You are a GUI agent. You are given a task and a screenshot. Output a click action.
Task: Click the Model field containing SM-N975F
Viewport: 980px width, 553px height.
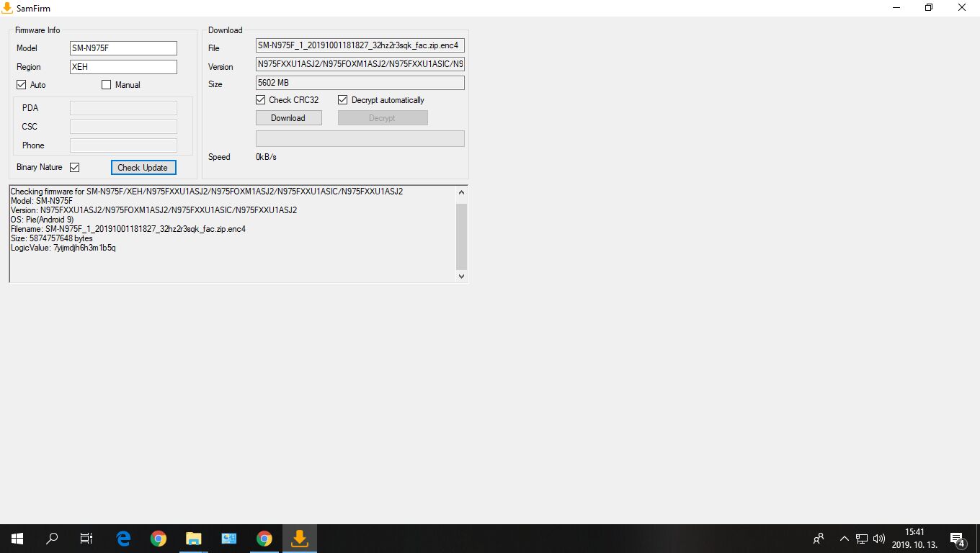123,48
